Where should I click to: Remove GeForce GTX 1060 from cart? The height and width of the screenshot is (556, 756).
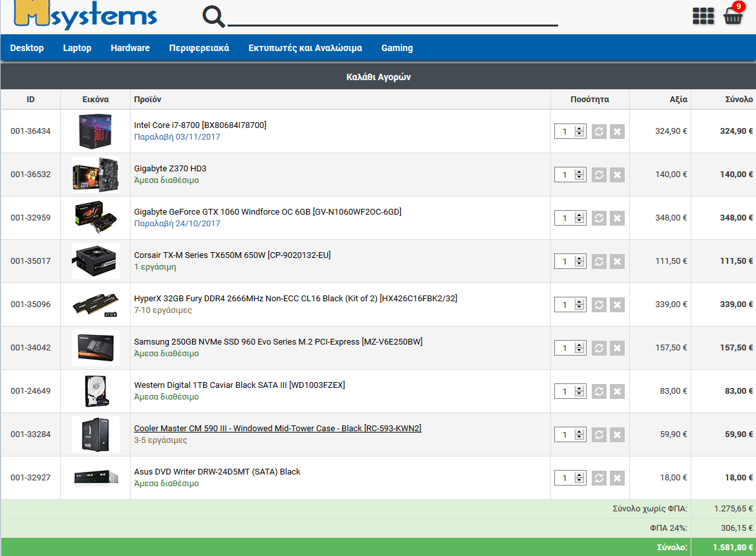(617, 219)
